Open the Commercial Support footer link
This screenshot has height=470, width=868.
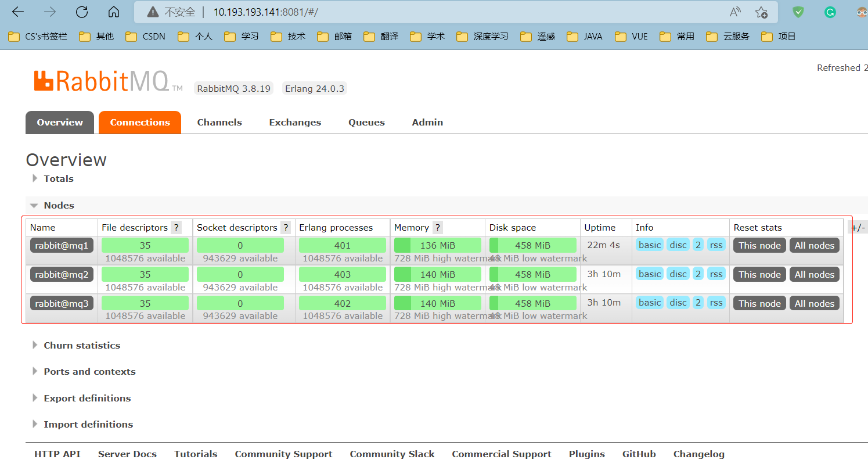(x=502, y=454)
